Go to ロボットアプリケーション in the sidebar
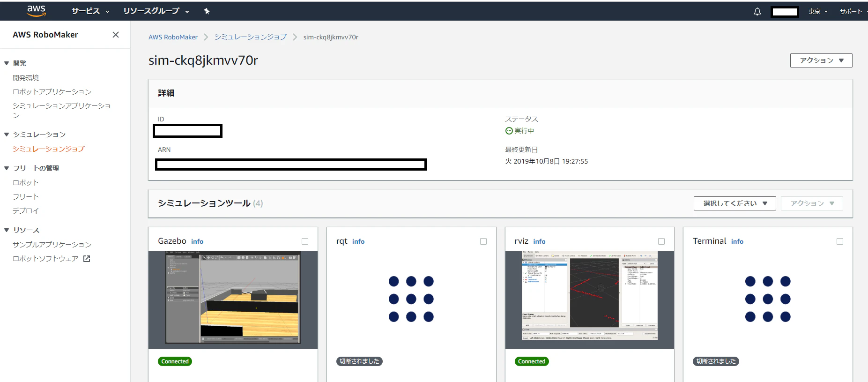Viewport: 868px width, 382px height. 52,92
